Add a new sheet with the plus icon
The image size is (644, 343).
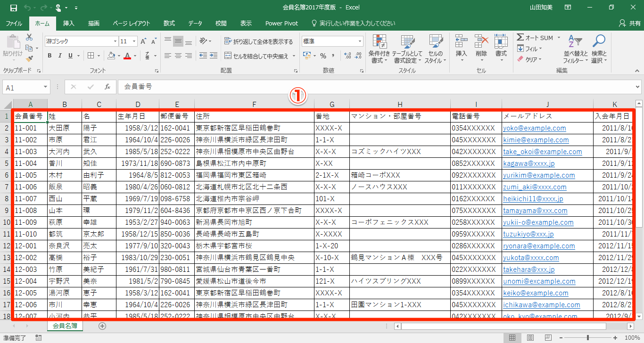click(x=102, y=326)
